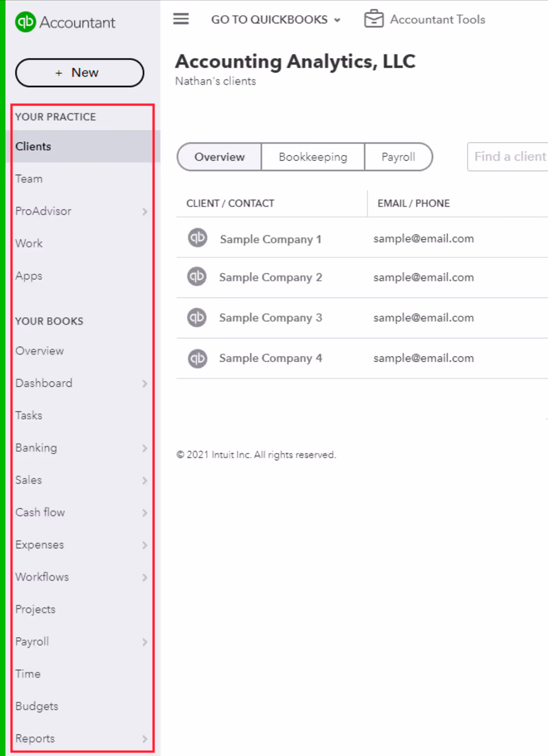The image size is (548, 756).
Task: Open Sample Company 1 client
Action: coord(270,239)
